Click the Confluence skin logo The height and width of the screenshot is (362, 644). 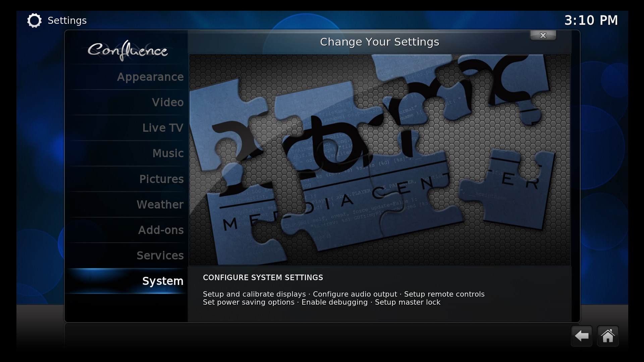pyautogui.click(x=127, y=50)
